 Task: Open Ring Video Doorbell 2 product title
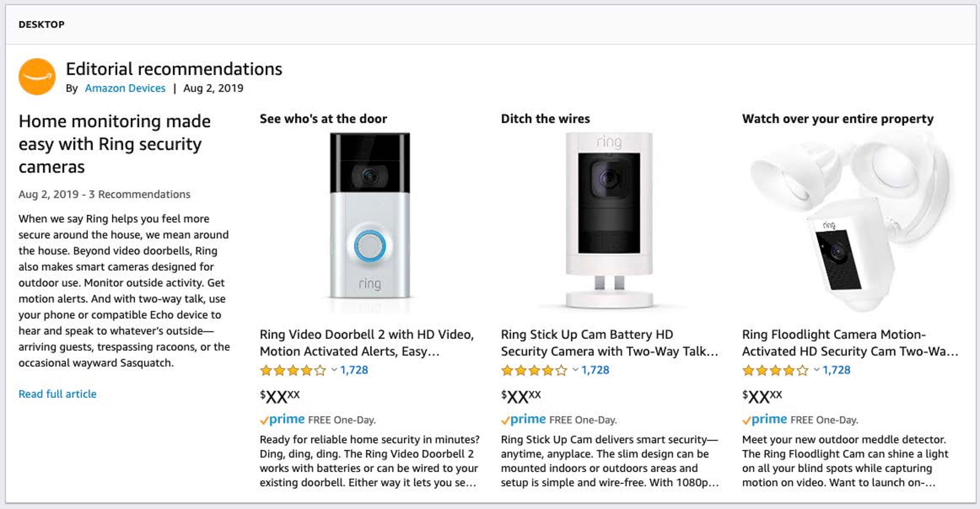pos(366,343)
